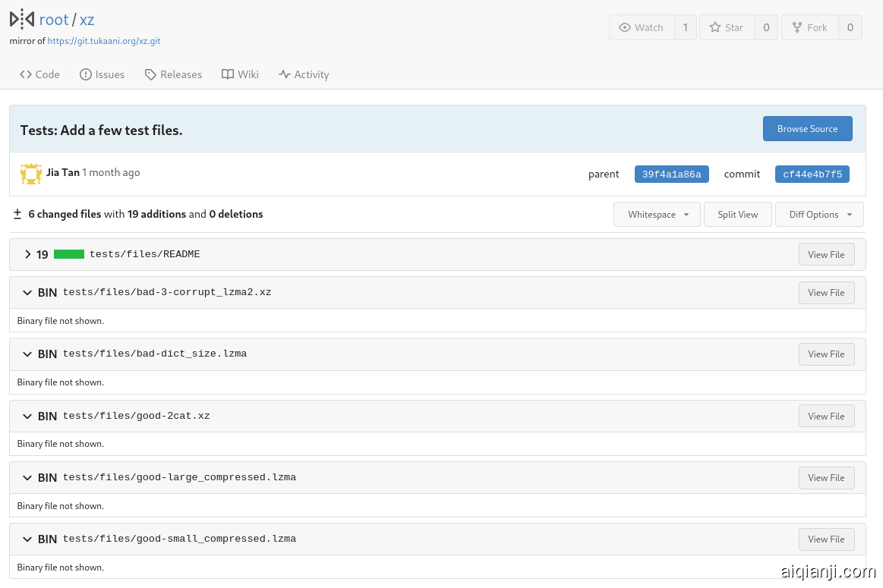This screenshot has width=883, height=588.
Task: Open the parent commit 39f4a1a86a
Action: (x=671, y=175)
